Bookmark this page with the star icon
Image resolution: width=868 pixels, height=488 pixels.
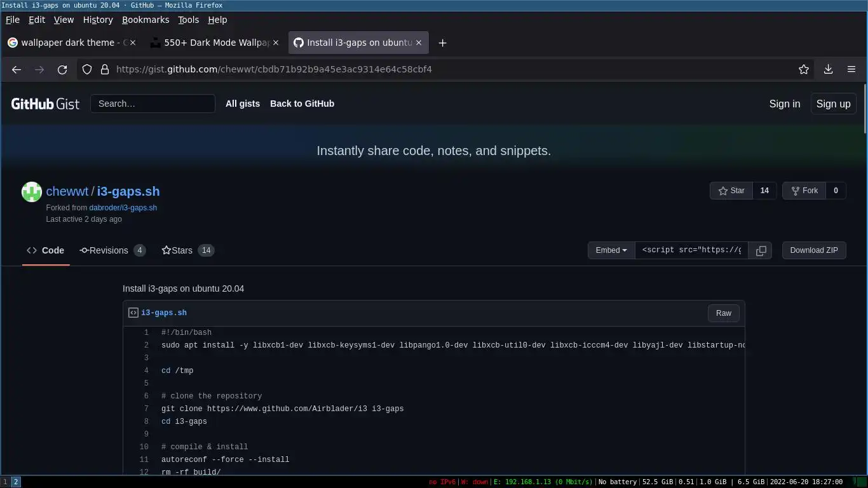(x=804, y=69)
